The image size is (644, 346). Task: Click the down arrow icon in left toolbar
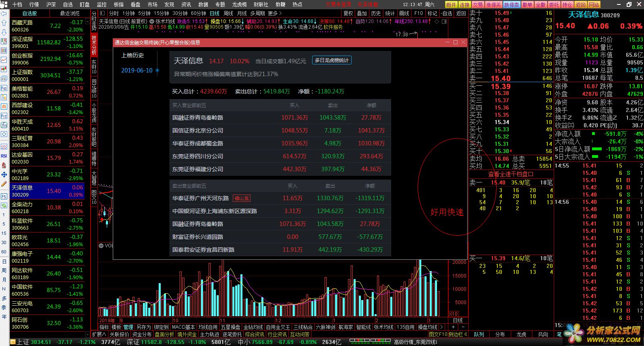coord(4,32)
